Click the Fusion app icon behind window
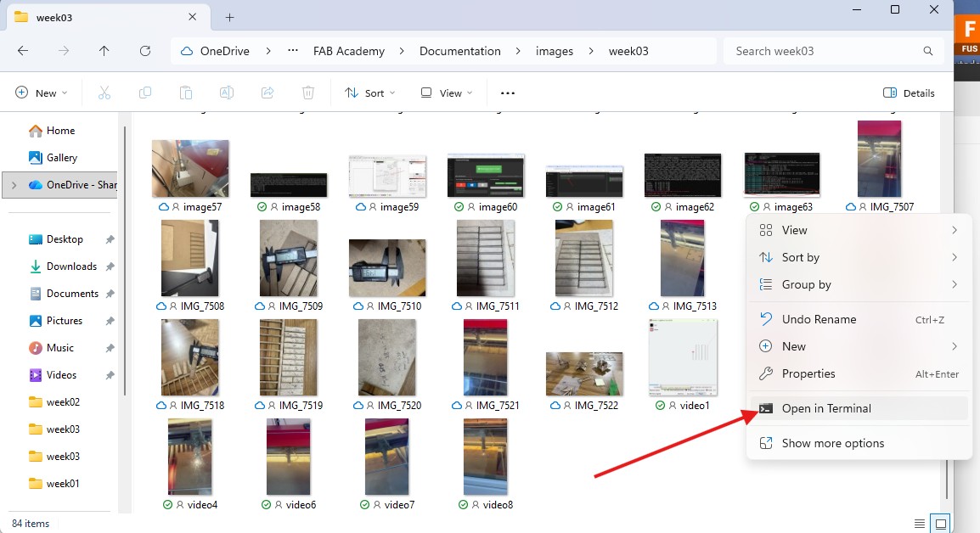The image size is (980, 533). (x=967, y=36)
